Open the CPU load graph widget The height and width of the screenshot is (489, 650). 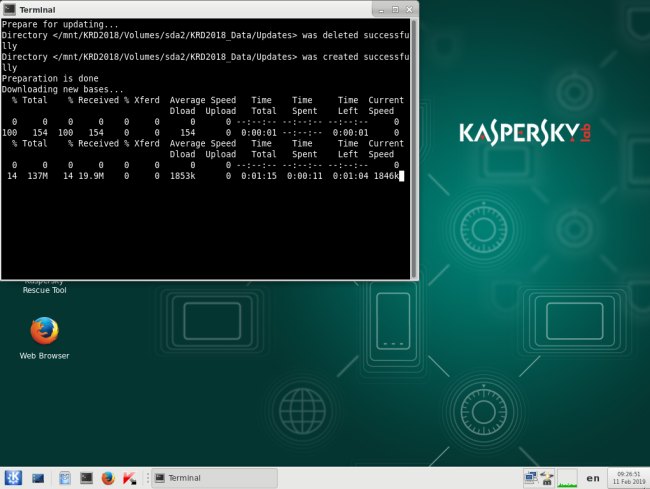point(567,478)
